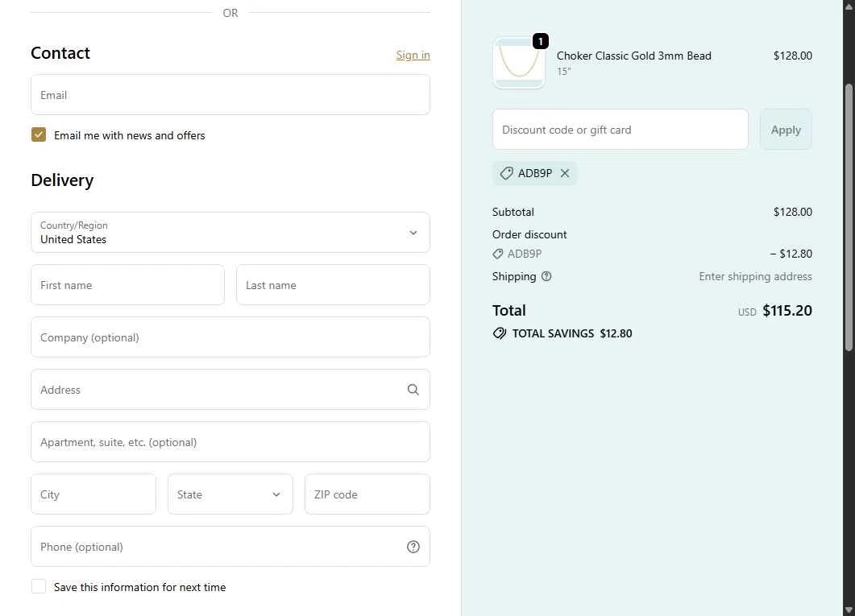This screenshot has height=616, width=855.
Task: Open the Country/Region dropdown
Action: [230, 232]
